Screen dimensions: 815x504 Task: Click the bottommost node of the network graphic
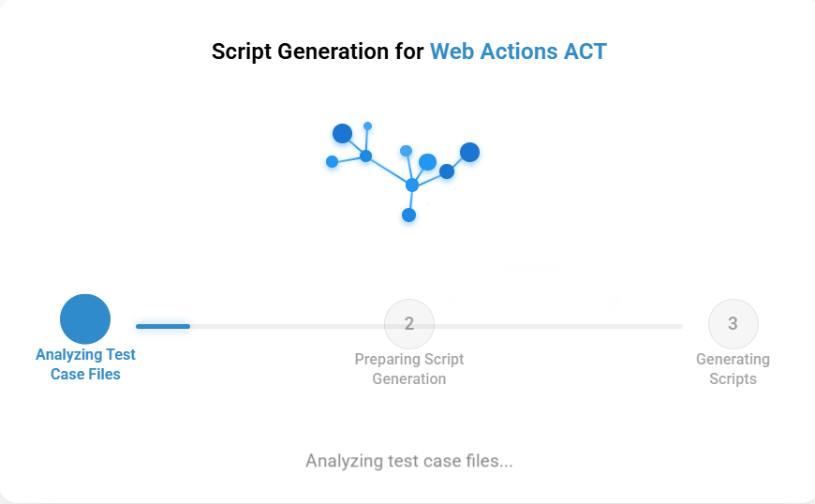(x=409, y=215)
